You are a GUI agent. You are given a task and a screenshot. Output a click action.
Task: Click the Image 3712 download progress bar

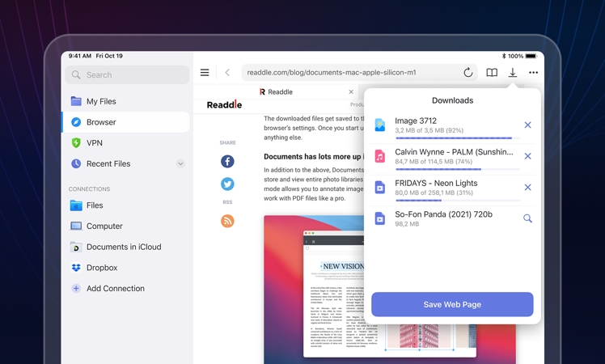point(454,138)
